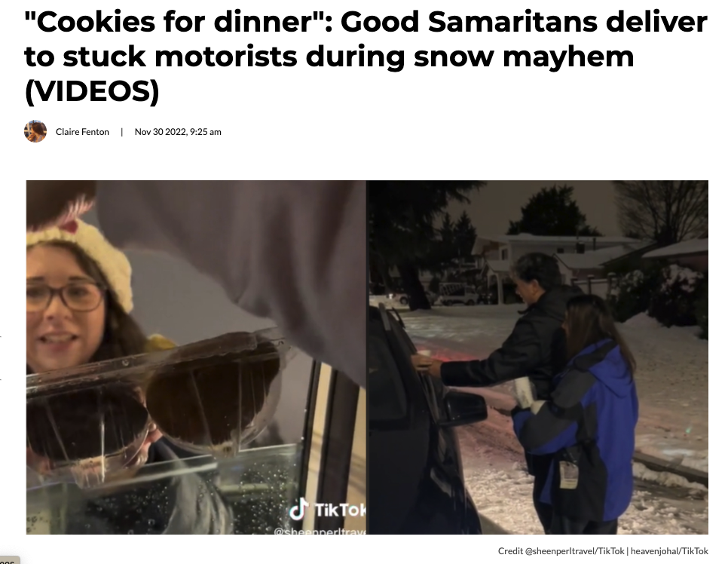The image size is (728, 564).
Task: Open the left TikTok video image
Action: [196, 357]
